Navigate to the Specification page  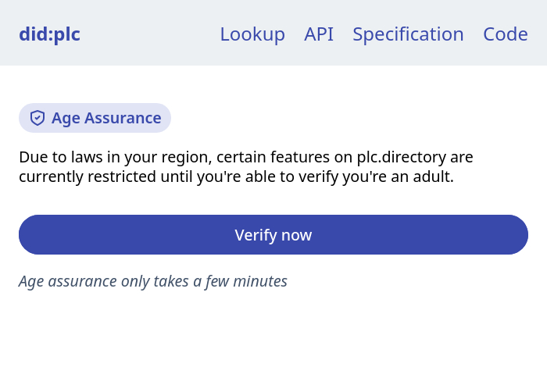tap(408, 34)
